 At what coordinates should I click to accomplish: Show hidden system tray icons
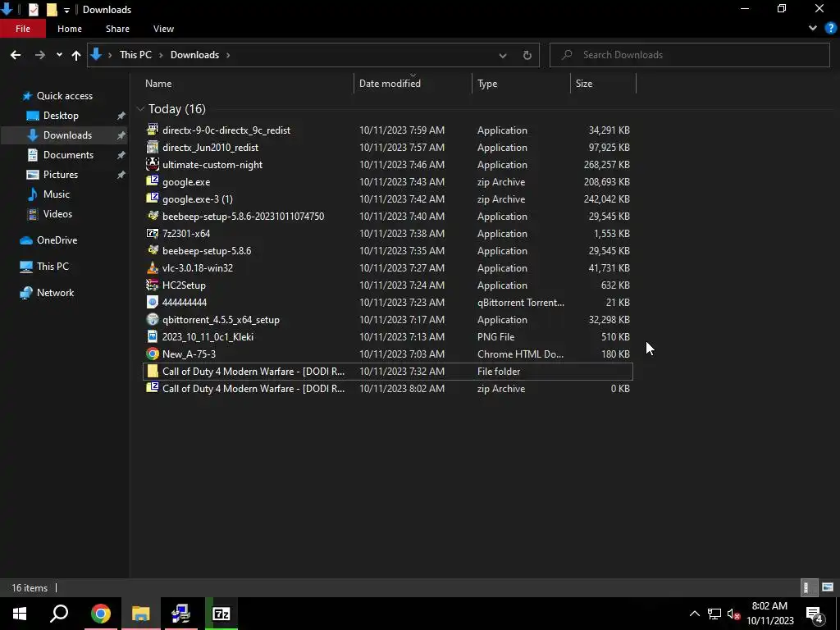coord(694,614)
